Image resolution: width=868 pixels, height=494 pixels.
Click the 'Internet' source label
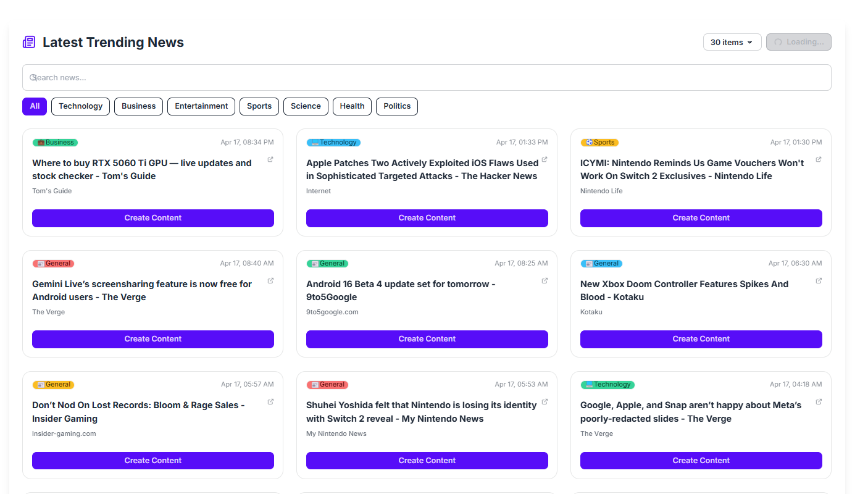(319, 191)
